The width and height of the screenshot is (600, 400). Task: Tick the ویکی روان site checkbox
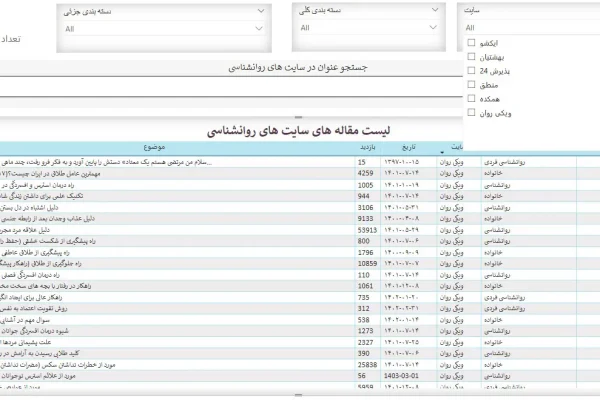(x=471, y=112)
